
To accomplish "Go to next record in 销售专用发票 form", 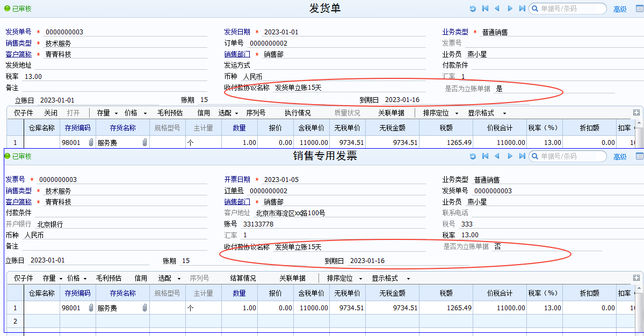I will (x=510, y=156).
